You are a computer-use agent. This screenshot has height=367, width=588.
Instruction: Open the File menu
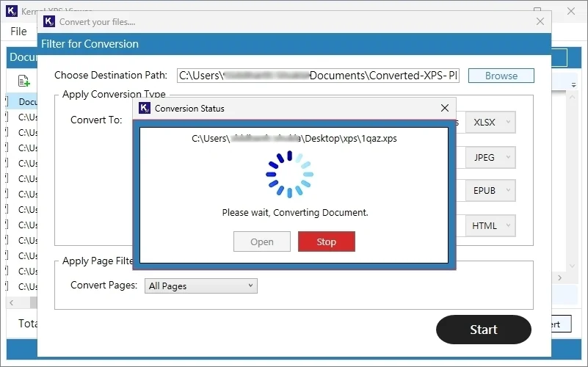click(x=18, y=32)
